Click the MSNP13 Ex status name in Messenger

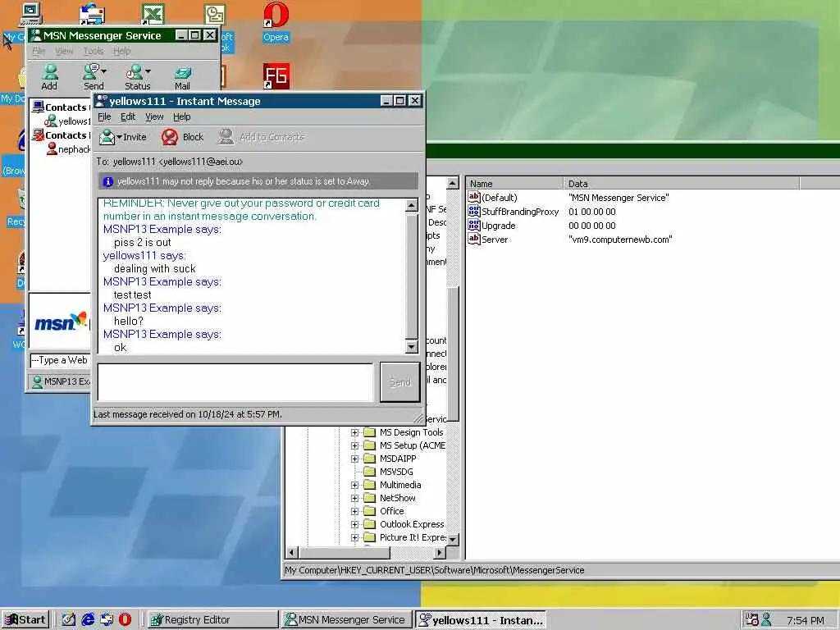67,381
